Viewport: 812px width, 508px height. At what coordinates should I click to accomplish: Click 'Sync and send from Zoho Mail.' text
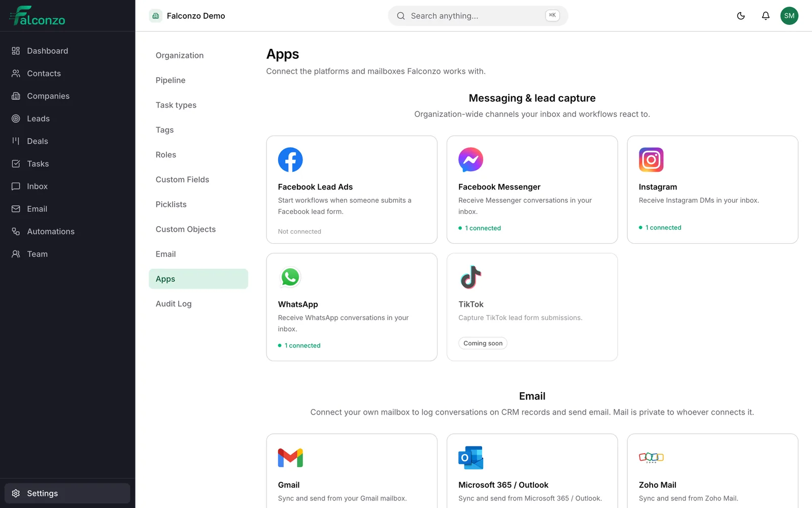tap(688, 498)
